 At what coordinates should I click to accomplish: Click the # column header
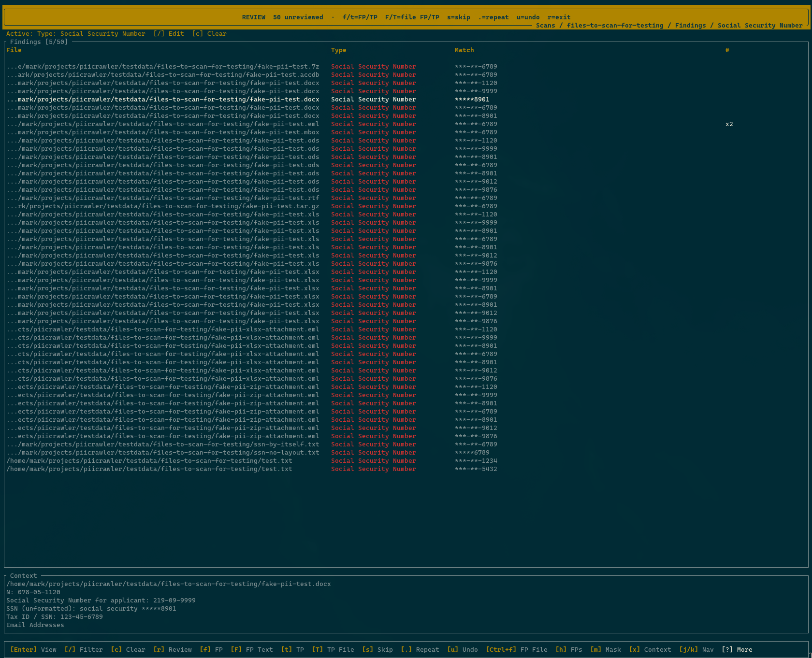[x=727, y=50]
